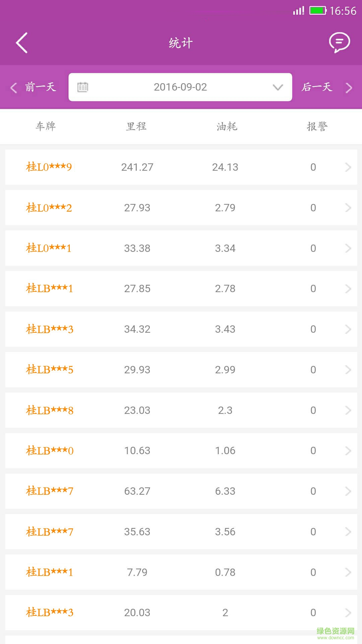Click the calendar icon in date field
362x644 pixels.
83,87
